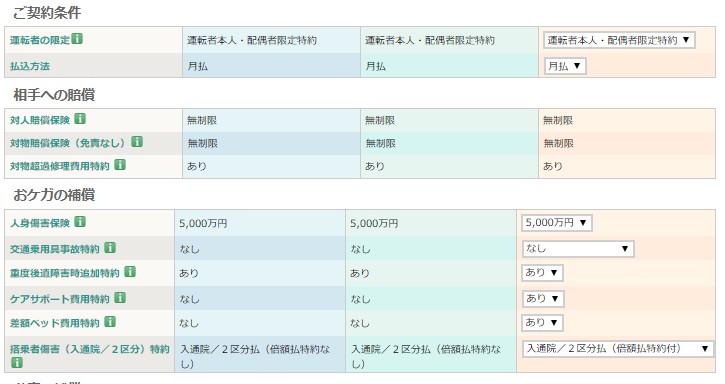Open 入通院／２区分払（倍額払特約付） dropdown
725x384 pixels.
tap(618, 349)
